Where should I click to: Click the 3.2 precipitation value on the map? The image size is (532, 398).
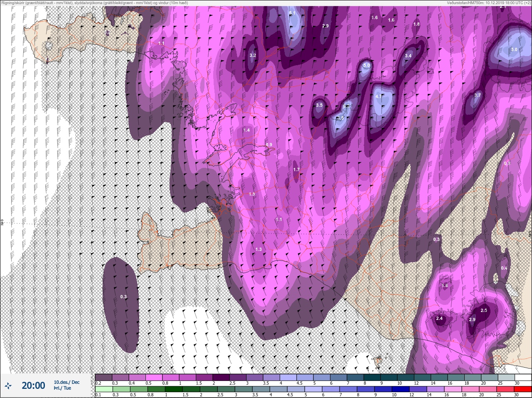253,55
